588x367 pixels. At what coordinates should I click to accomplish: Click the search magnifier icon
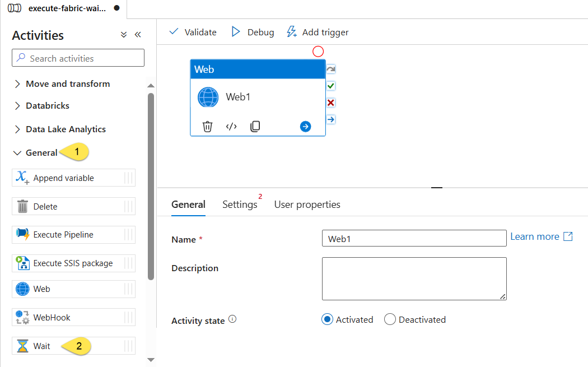pos(21,57)
